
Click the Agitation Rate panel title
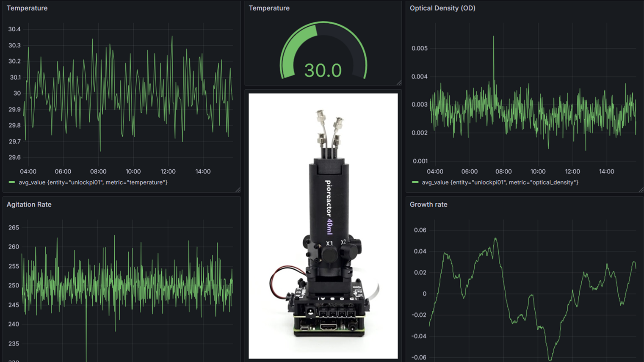29,204
